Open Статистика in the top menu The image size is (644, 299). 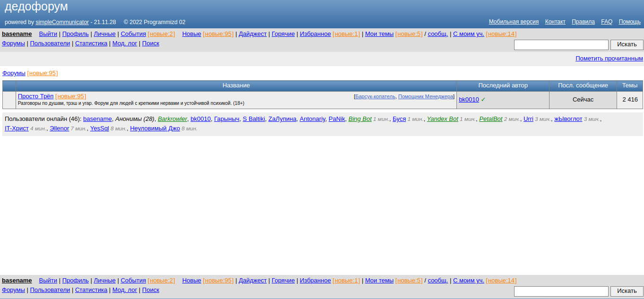(x=91, y=43)
